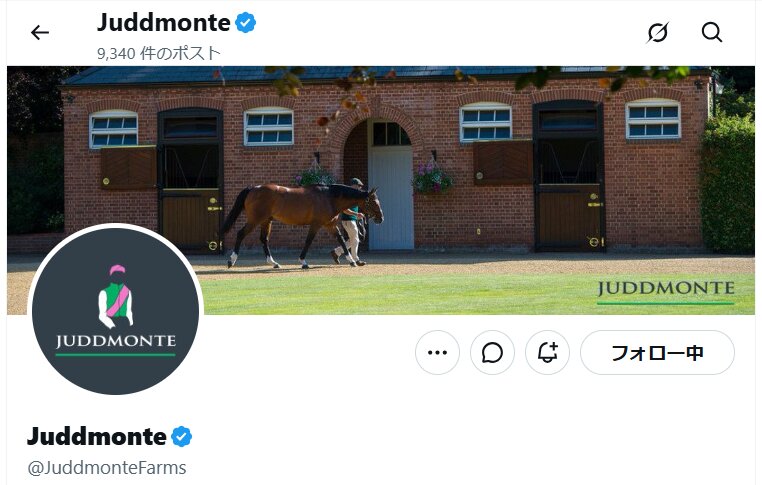
Task: Open the Grok profile summary icon
Action: tap(658, 33)
